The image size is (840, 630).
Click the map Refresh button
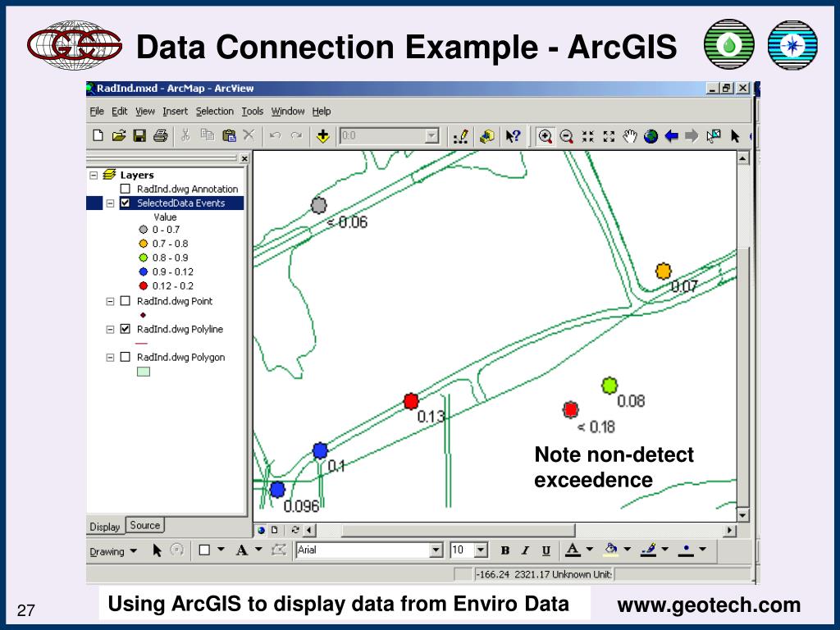click(294, 530)
